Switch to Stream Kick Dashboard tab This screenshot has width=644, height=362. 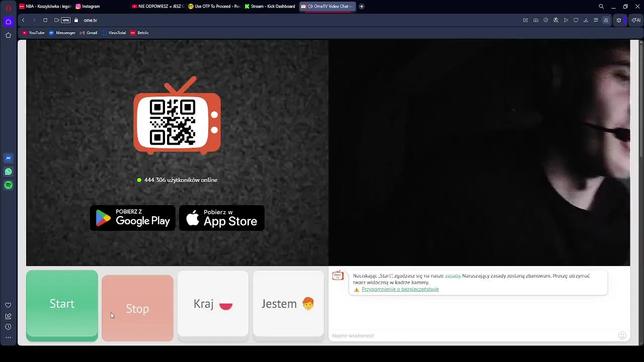pos(271,7)
